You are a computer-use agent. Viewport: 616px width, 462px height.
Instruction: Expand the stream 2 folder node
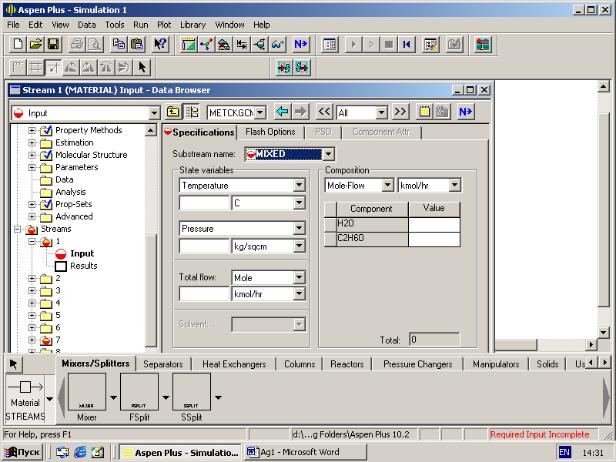32,279
